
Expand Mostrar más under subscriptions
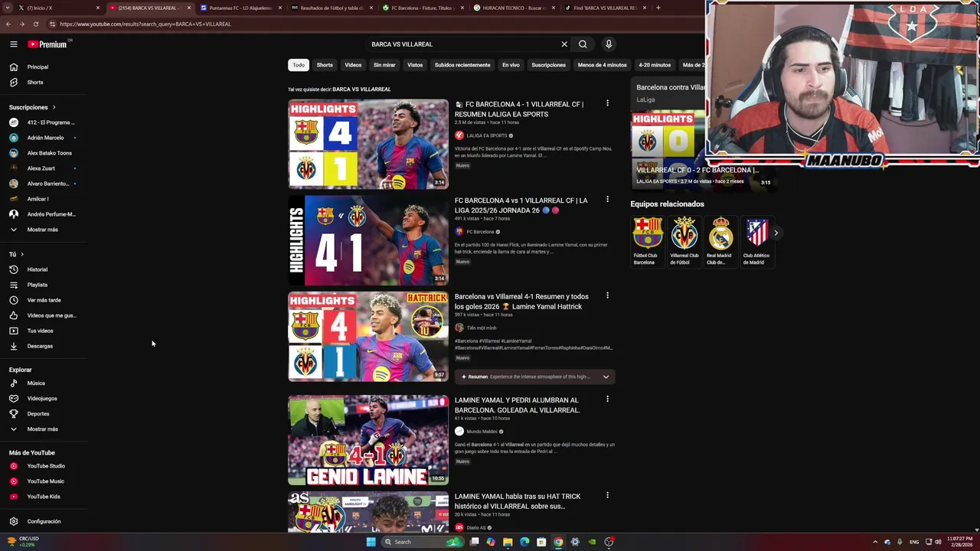pyautogui.click(x=44, y=230)
